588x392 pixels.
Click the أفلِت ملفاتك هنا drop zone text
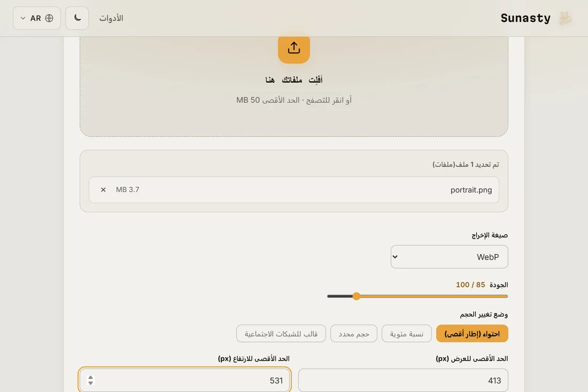tap(293, 80)
